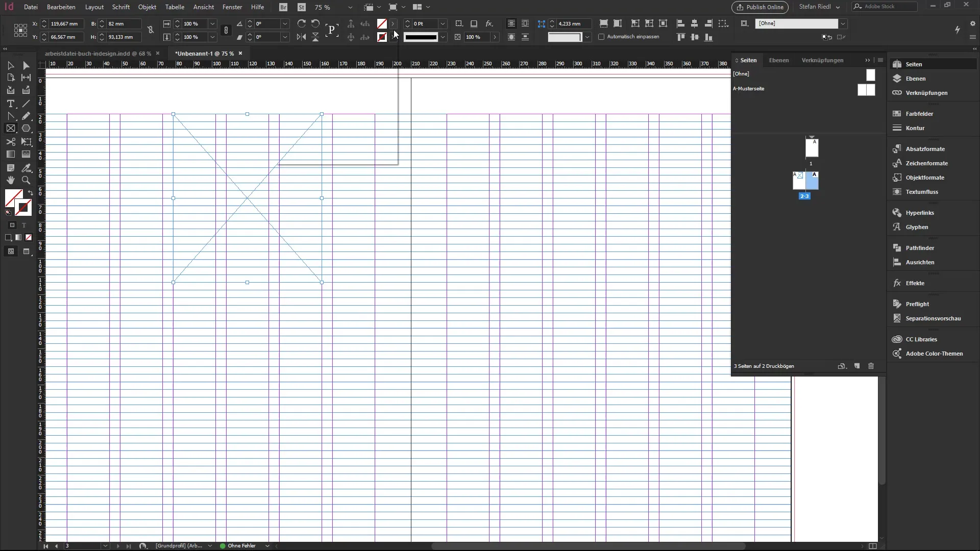Switch to Ebenen tab in panel
The height and width of the screenshot is (551, 980).
pos(779,60)
